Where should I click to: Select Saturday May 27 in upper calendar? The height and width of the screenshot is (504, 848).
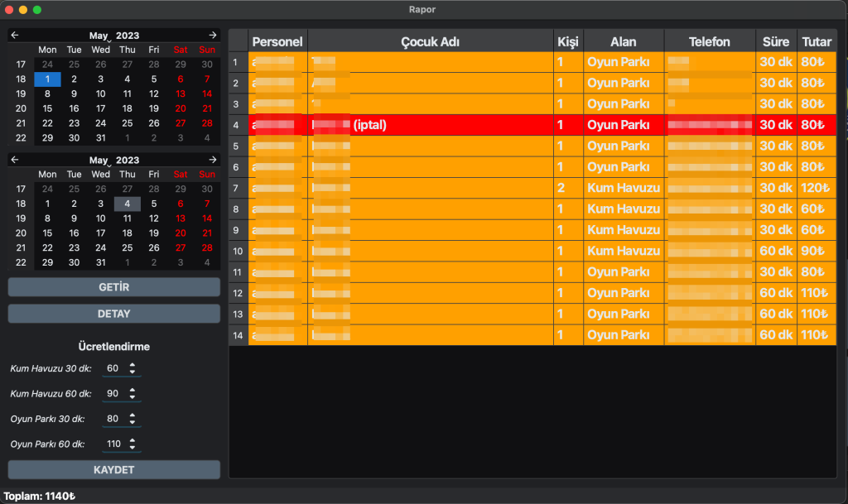pos(181,123)
